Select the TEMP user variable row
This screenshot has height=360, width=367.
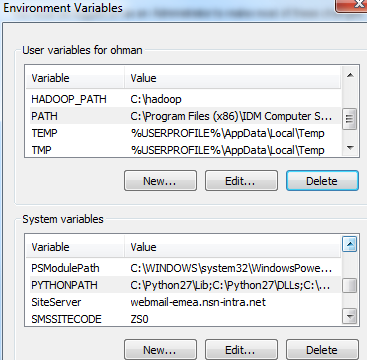184,133
